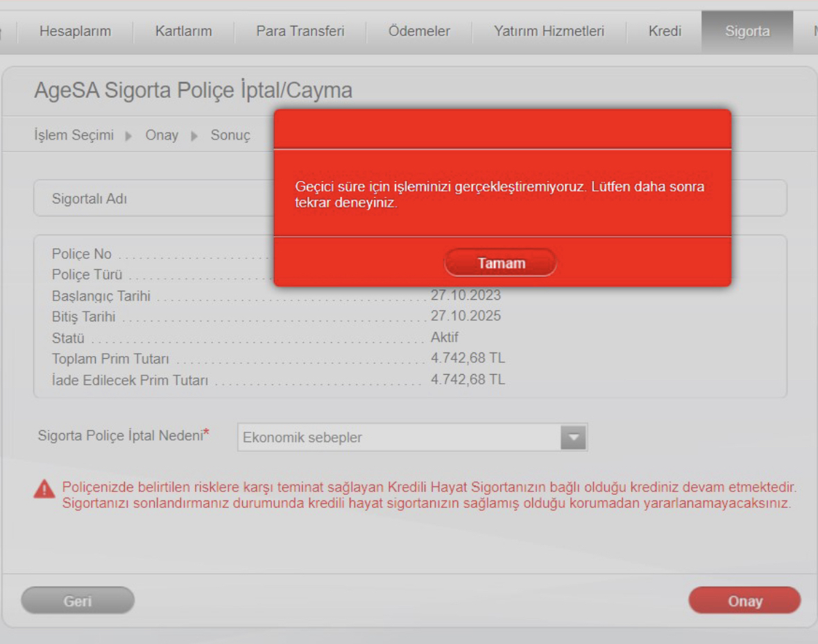Click Tamam in the error dialog
Image resolution: width=818 pixels, height=644 pixels.
click(500, 262)
